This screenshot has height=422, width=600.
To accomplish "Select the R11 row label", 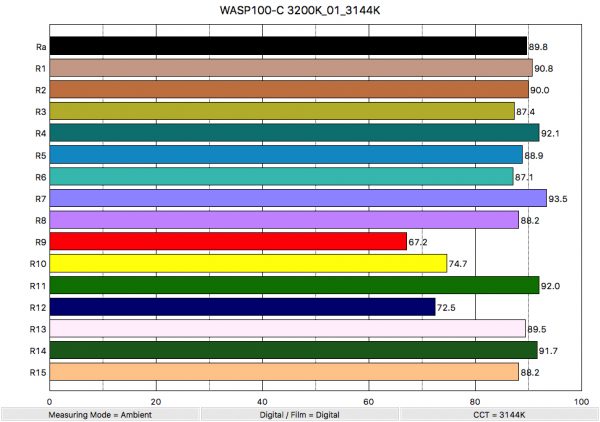I will [33, 285].
